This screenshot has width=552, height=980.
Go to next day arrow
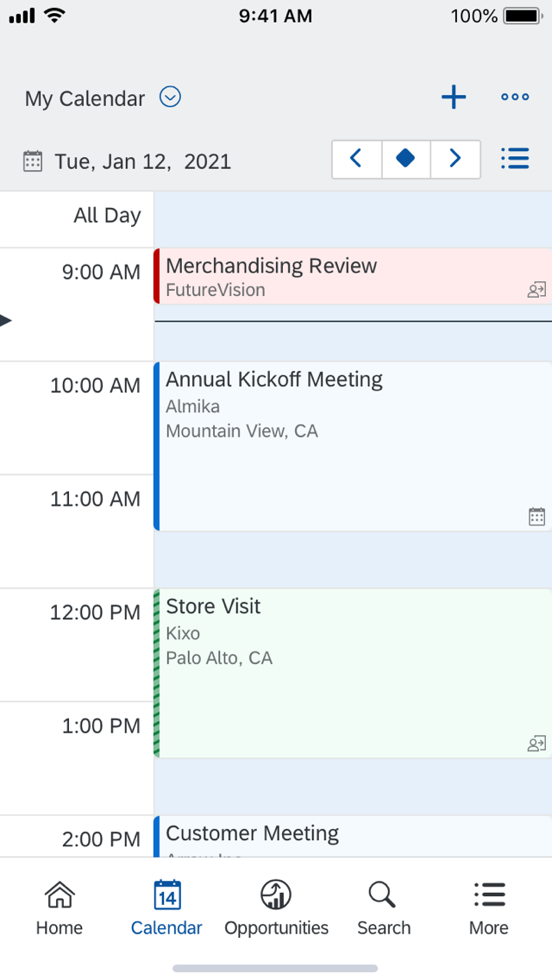tap(455, 159)
